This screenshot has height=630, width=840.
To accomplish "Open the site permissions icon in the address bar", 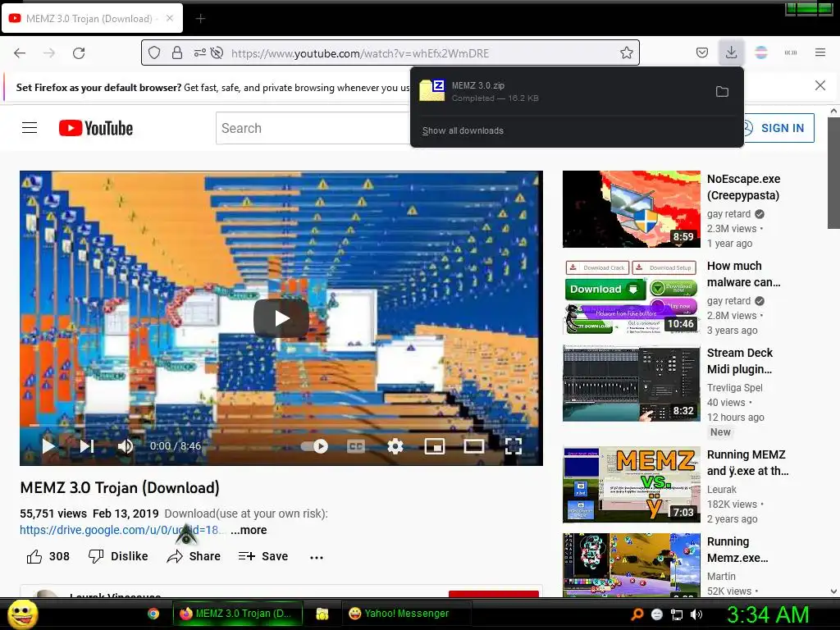I will pyautogui.click(x=200, y=52).
